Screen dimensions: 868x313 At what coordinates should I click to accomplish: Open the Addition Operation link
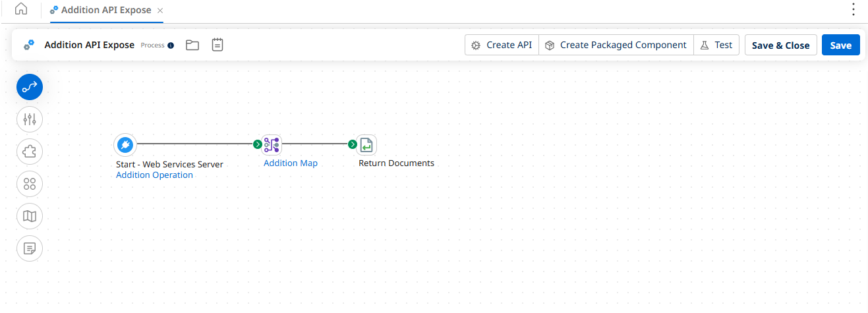pos(154,175)
